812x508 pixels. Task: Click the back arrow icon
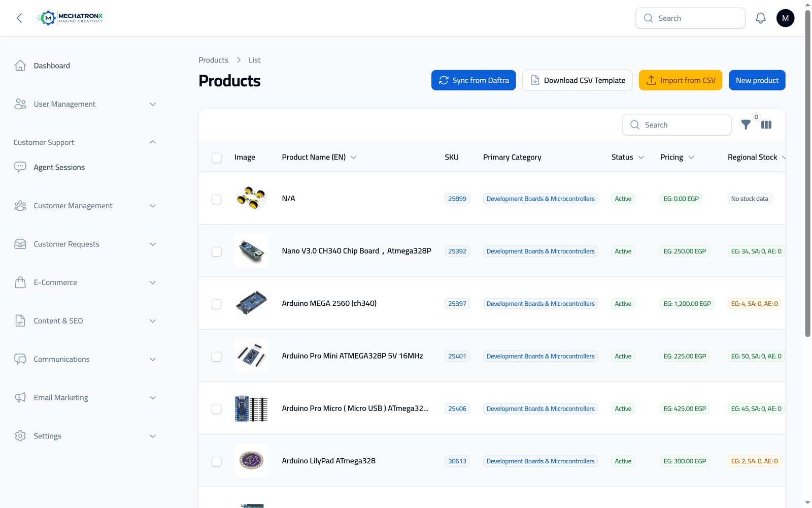pos(19,18)
